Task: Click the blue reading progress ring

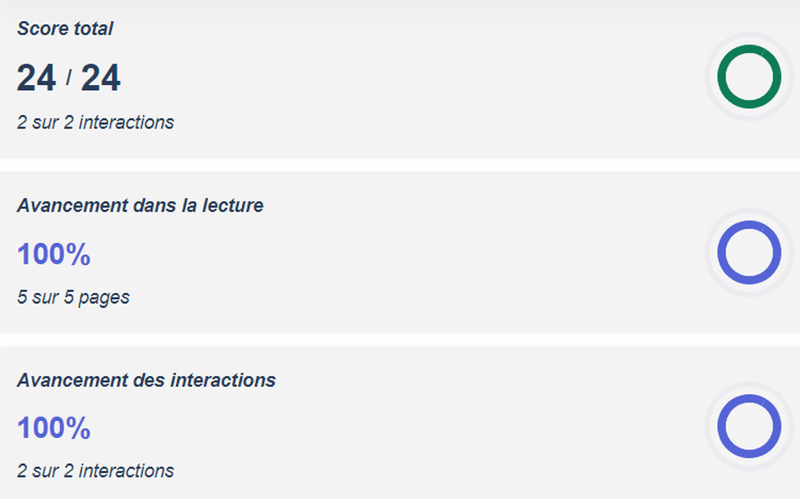Action: [749, 231]
